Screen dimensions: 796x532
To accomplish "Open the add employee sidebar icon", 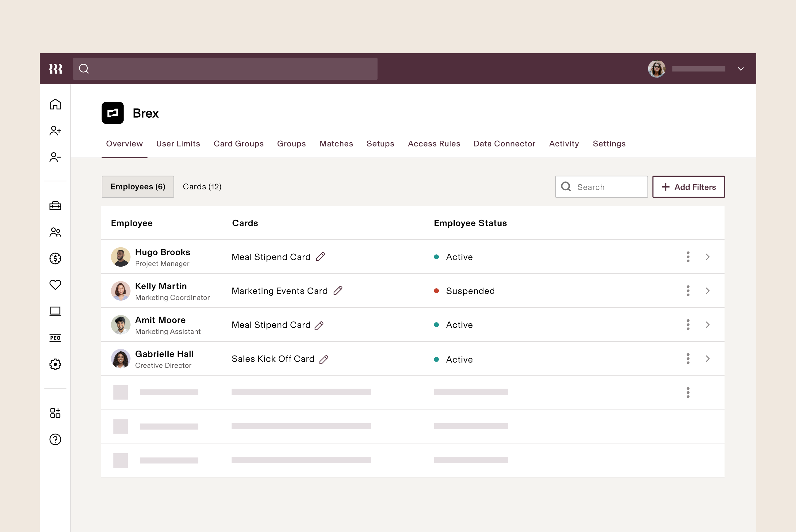I will point(55,131).
